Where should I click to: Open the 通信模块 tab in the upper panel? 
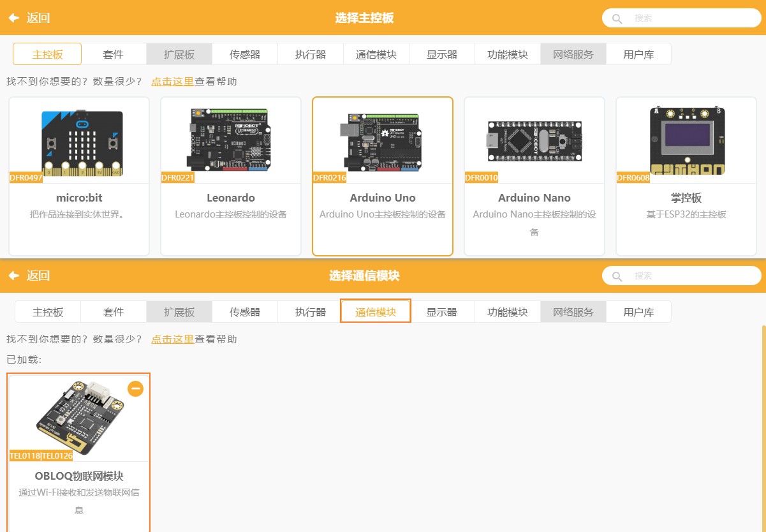point(376,54)
